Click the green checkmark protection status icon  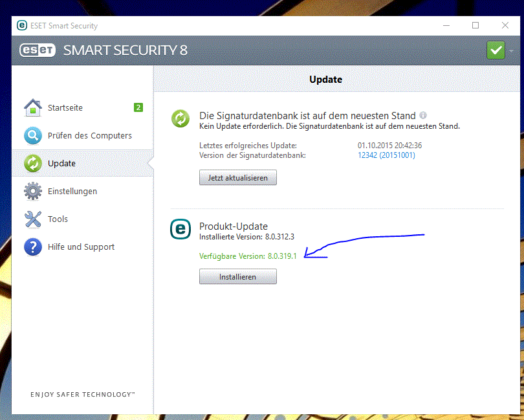[496, 50]
